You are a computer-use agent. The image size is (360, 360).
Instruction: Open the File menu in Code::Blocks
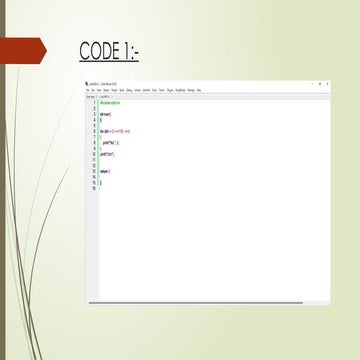[88, 90]
